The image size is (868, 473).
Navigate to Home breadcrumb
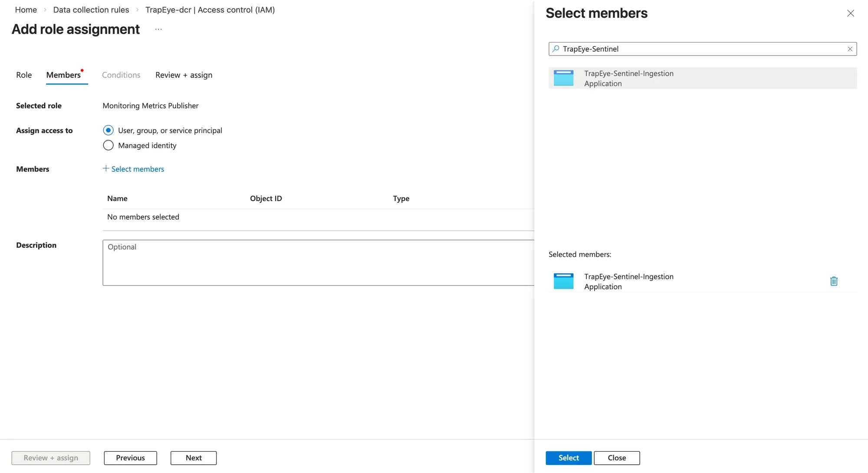[x=26, y=10]
